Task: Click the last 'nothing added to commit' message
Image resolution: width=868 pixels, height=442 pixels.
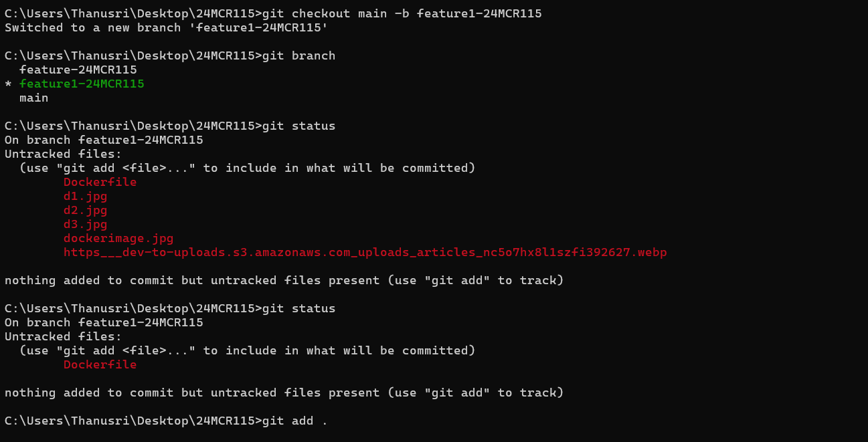Action: point(284,393)
